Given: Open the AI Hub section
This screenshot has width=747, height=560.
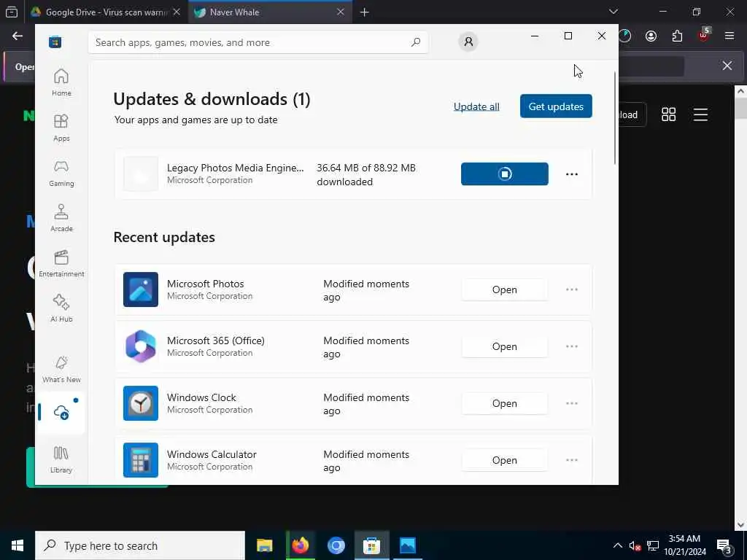Looking at the screenshot, I should (61, 308).
